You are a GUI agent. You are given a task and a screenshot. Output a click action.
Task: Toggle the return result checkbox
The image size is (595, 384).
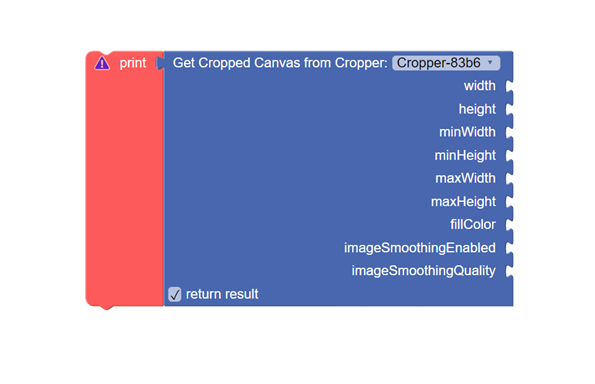click(175, 294)
